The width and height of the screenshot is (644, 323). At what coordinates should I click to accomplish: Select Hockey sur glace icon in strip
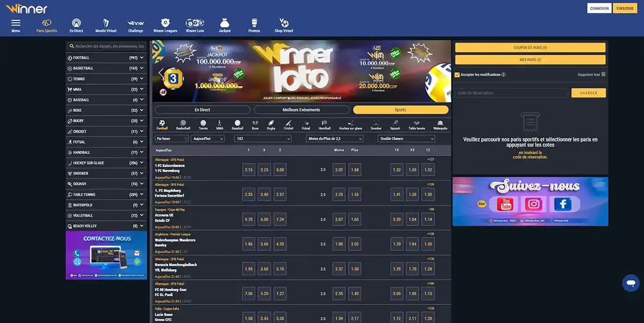[350, 124]
